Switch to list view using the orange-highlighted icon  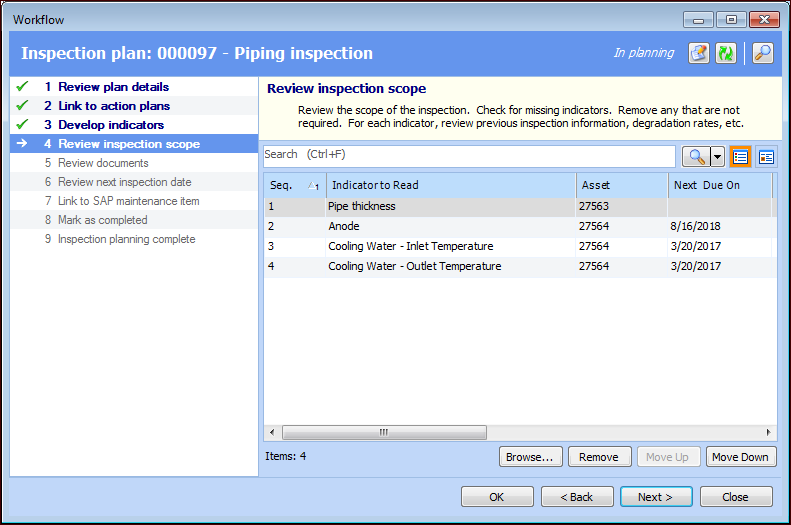pyautogui.click(x=740, y=156)
